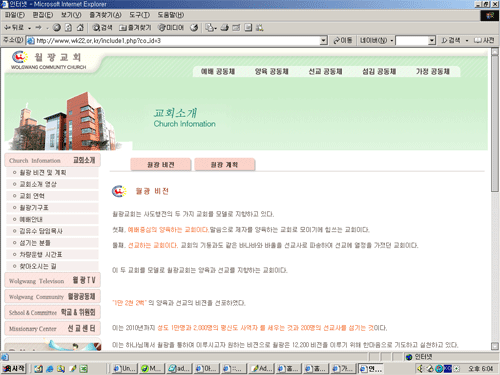Open the 차량운행 시간표 sidebar link
The height and width of the screenshot is (375, 500).
click(41, 255)
